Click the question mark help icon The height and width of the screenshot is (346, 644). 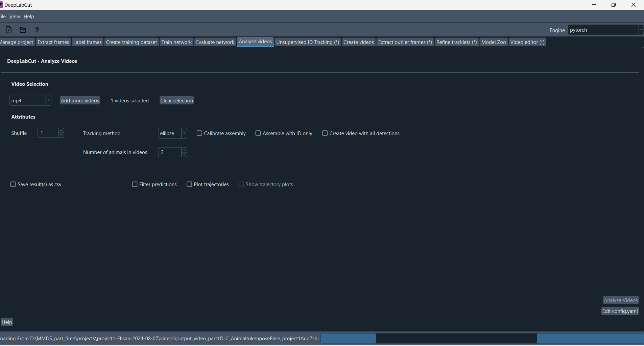coord(37,30)
